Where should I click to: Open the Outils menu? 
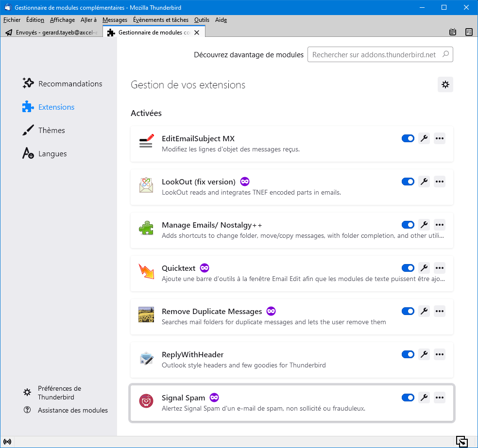(x=202, y=20)
